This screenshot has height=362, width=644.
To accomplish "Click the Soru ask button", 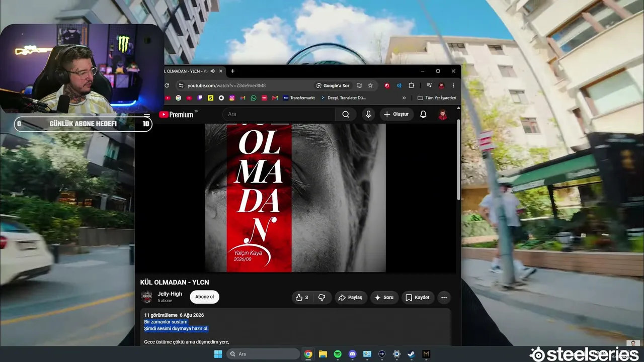I will tap(384, 298).
